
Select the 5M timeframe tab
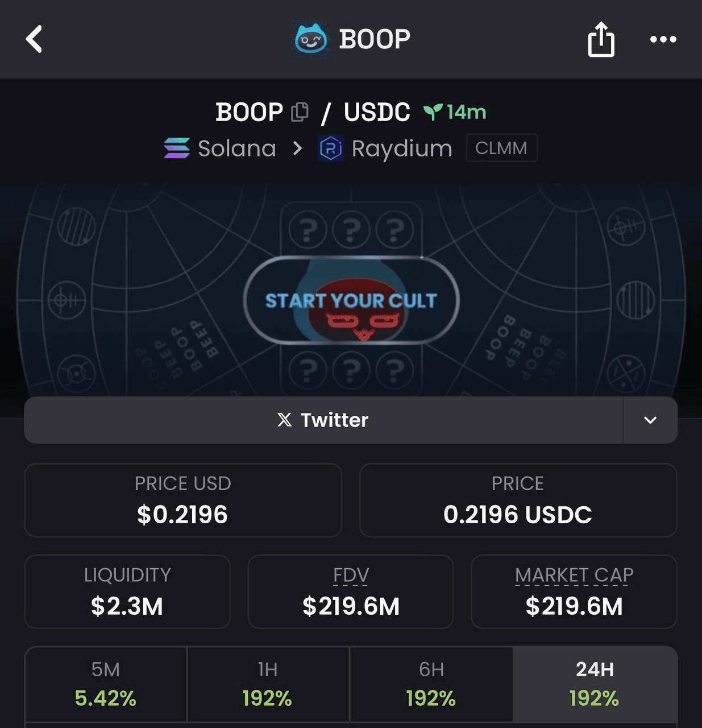point(106,684)
